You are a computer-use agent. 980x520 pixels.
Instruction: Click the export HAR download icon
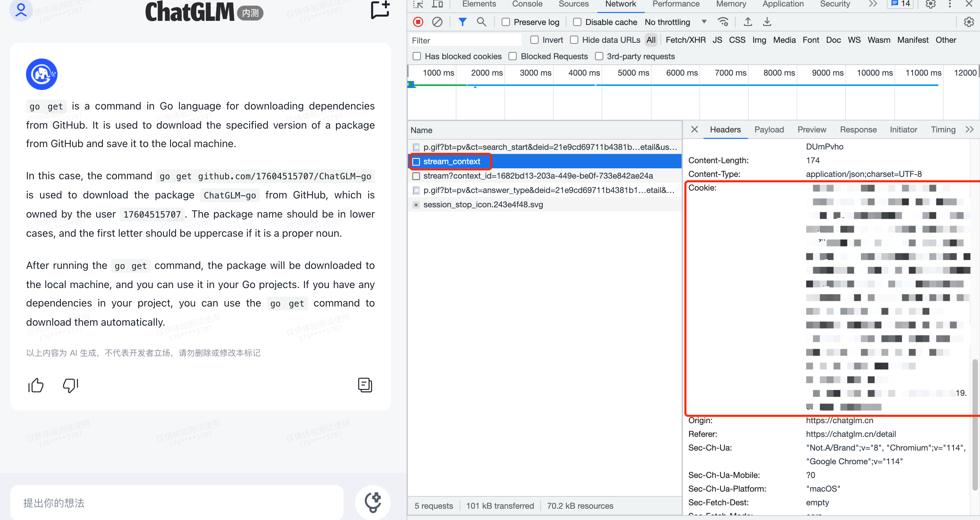pyautogui.click(x=767, y=22)
